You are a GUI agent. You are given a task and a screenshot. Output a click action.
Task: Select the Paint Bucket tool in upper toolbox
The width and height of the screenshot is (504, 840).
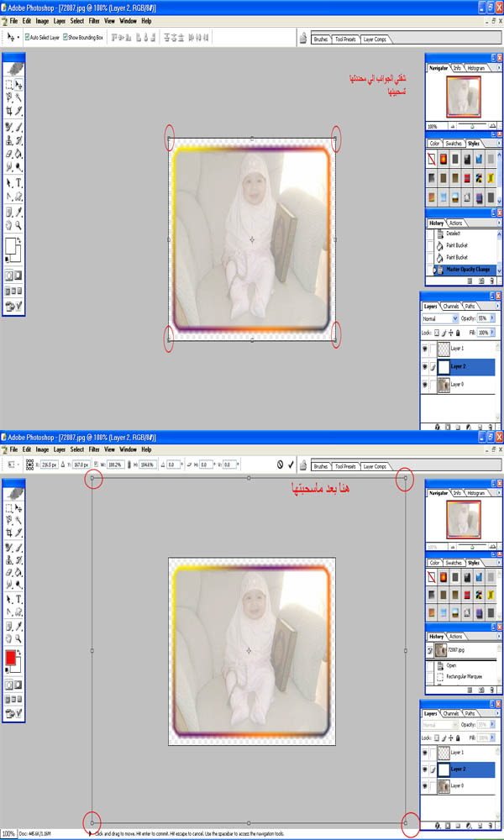(x=18, y=154)
